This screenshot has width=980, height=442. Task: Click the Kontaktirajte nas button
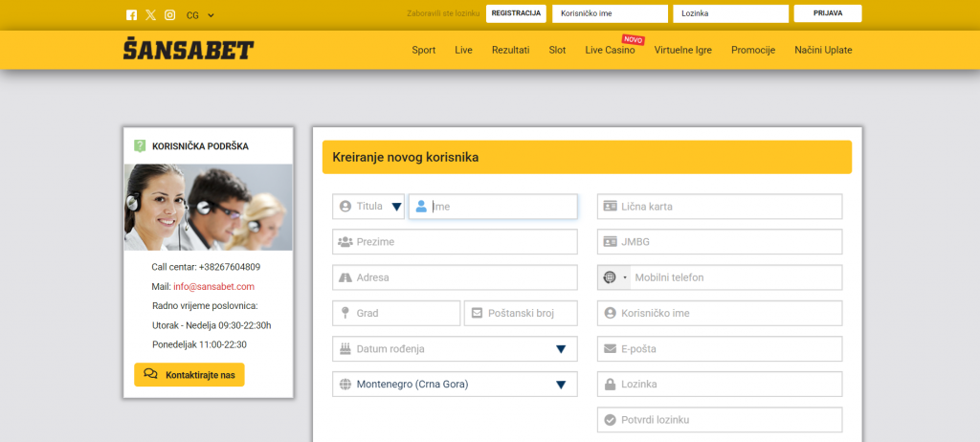click(x=189, y=374)
